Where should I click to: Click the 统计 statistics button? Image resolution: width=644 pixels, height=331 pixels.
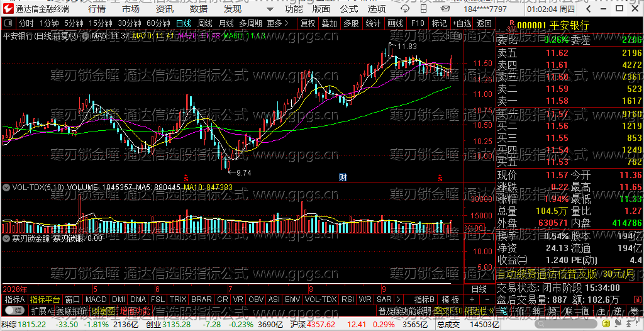point(372,23)
